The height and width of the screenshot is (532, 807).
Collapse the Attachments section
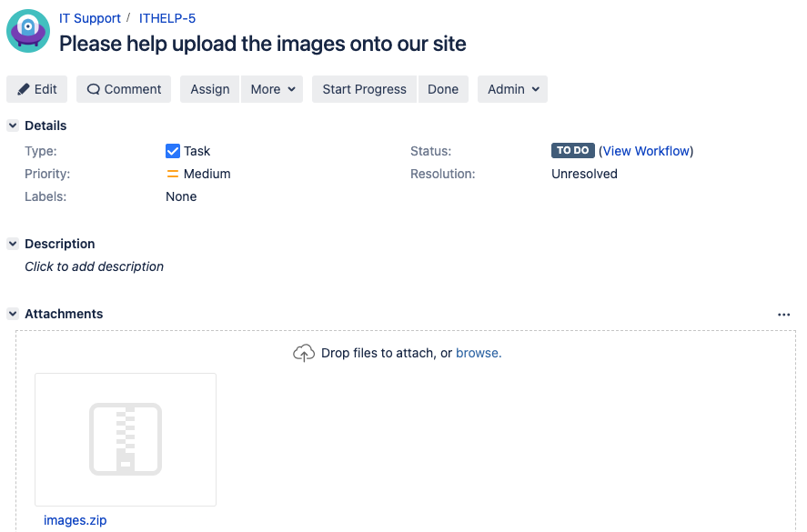pos(13,314)
